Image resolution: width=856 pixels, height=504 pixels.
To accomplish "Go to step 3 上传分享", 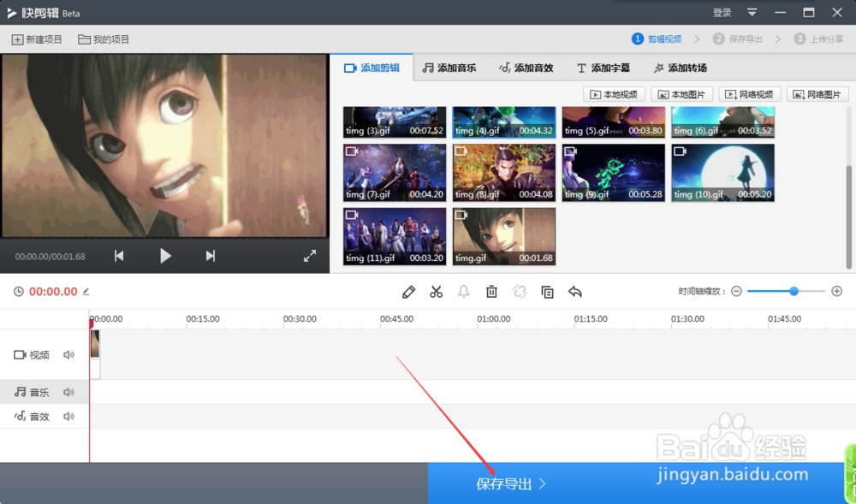I will click(x=819, y=39).
